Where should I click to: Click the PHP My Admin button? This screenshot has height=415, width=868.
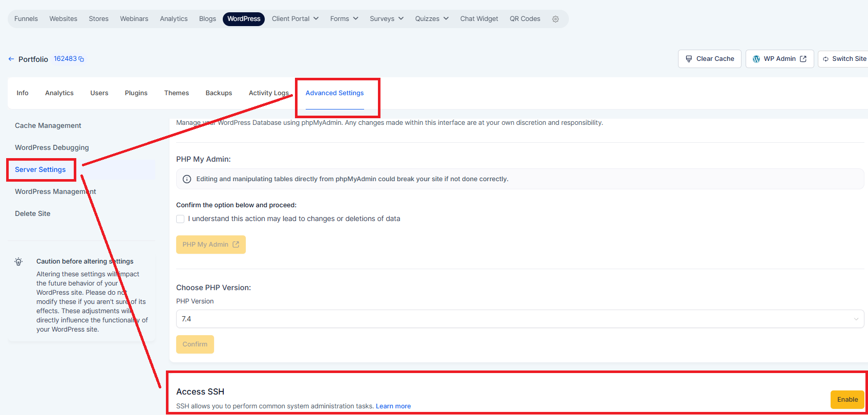point(211,245)
